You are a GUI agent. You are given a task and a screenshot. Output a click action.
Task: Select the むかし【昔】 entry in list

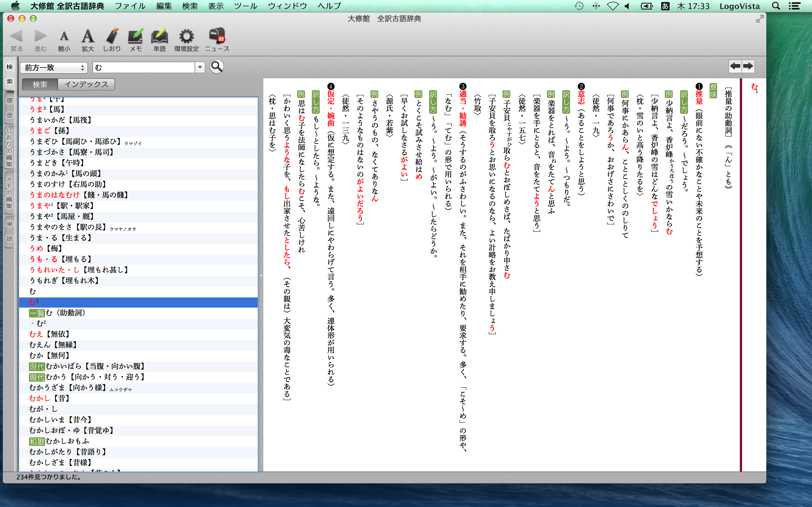click(50, 398)
